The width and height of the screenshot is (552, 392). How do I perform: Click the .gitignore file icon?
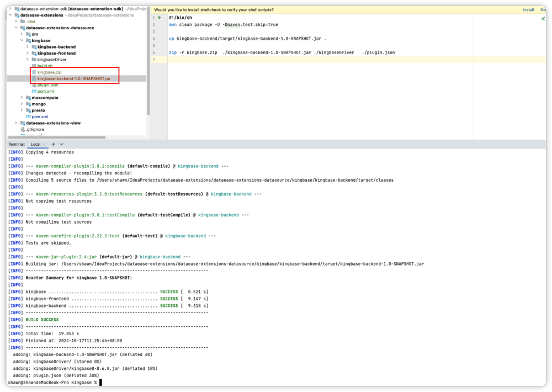tap(23, 129)
